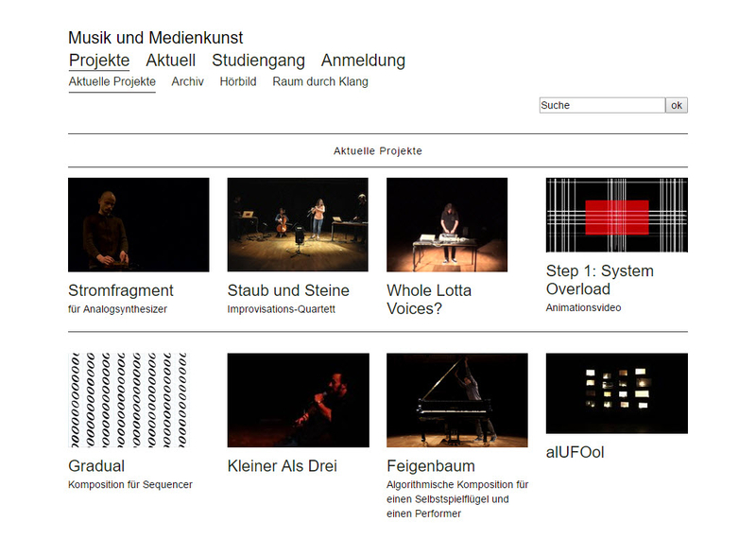Open the Staub und Steine quartet image
This screenshot has width=756, height=557.
pos(298,224)
